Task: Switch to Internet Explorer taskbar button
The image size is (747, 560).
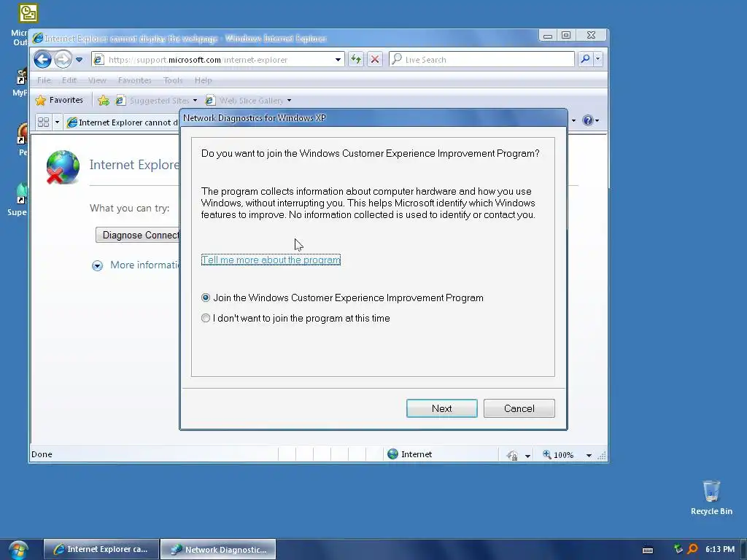Action: (101, 549)
